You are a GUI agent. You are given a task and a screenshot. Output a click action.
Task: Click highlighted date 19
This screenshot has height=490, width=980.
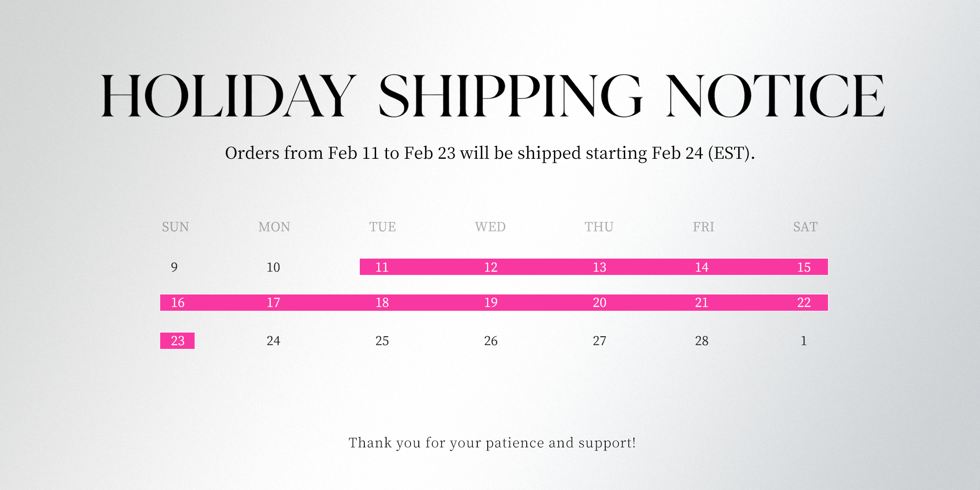pos(490,303)
